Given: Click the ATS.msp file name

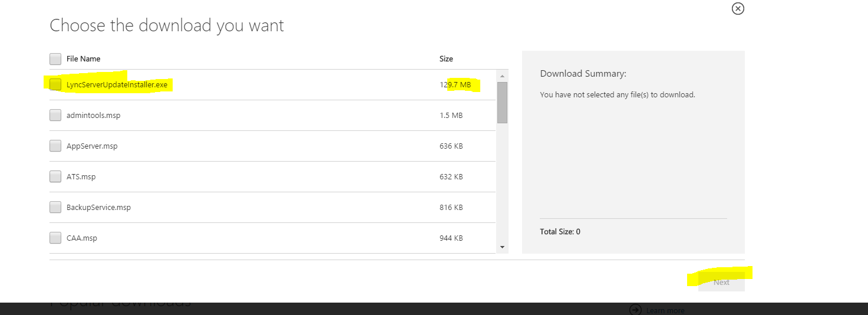Looking at the screenshot, I should 81,176.
